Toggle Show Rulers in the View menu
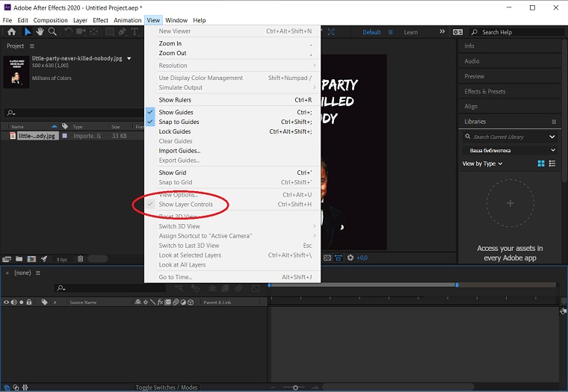The height and width of the screenshot is (392, 568). point(175,100)
